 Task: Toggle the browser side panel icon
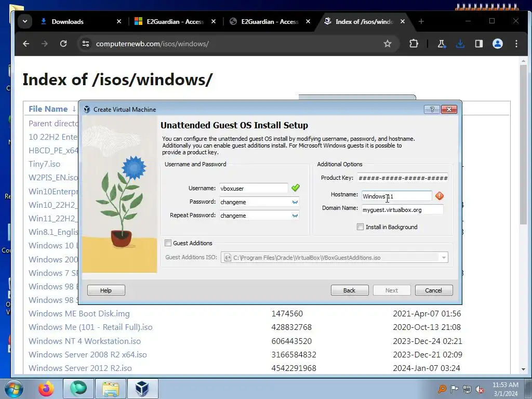coord(478,44)
